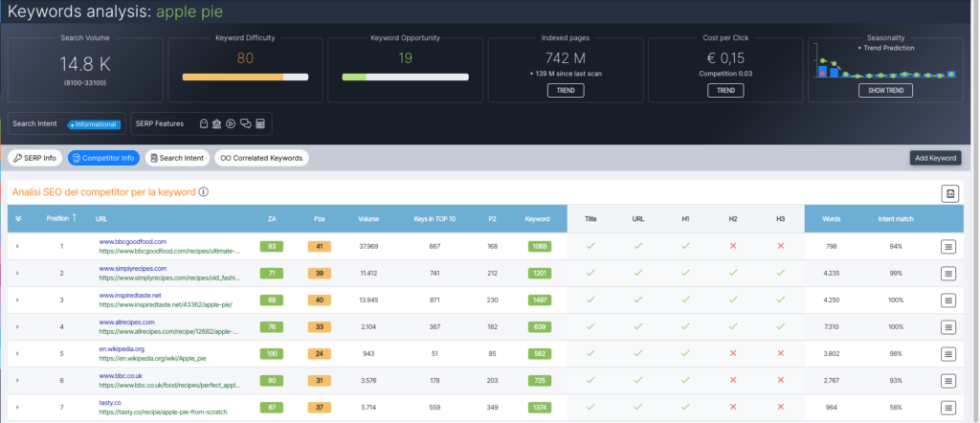Sort by the Words column header
Image resolution: width=980 pixels, height=423 pixels.
tap(832, 219)
